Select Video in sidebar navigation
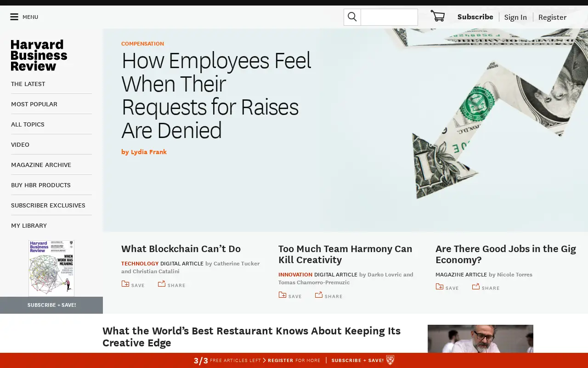 pos(20,144)
